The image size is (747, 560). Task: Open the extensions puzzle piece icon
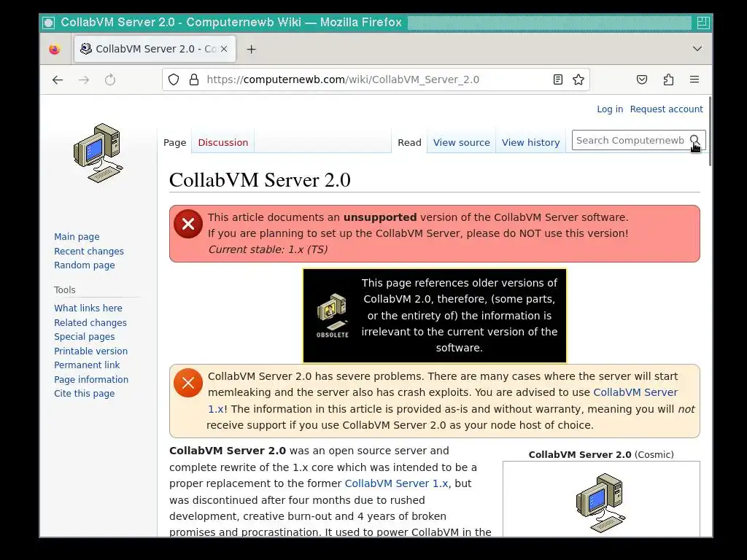tap(668, 79)
